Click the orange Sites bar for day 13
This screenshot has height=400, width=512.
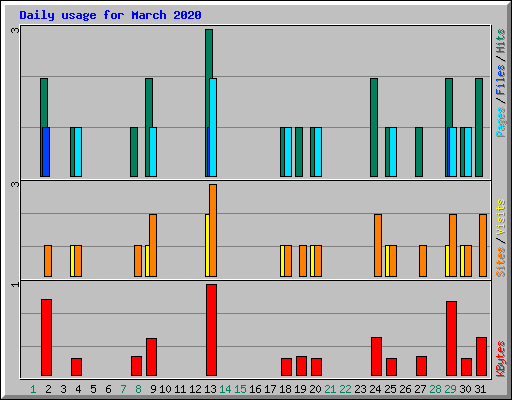tap(213, 230)
